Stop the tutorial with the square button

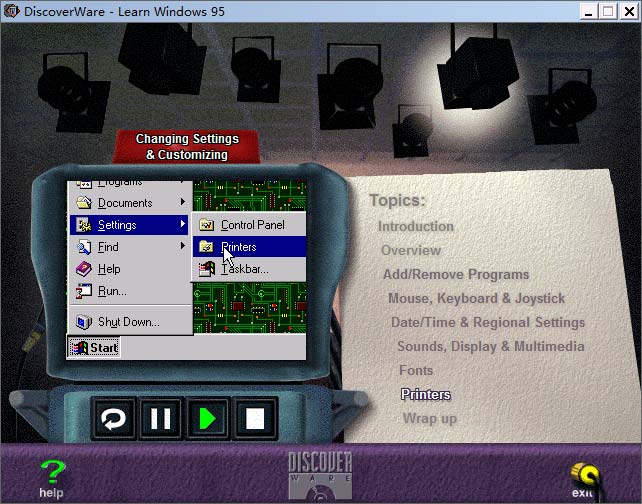(x=255, y=419)
